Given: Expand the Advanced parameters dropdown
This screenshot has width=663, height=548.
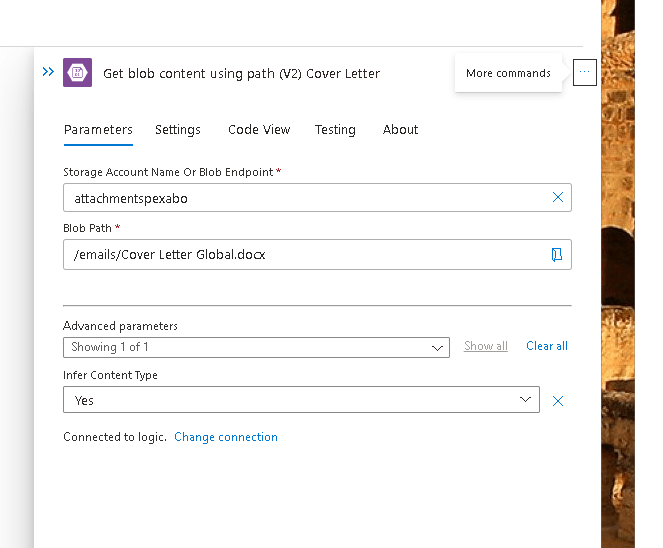Looking at the screenshot, I should [x=256, y=348].
